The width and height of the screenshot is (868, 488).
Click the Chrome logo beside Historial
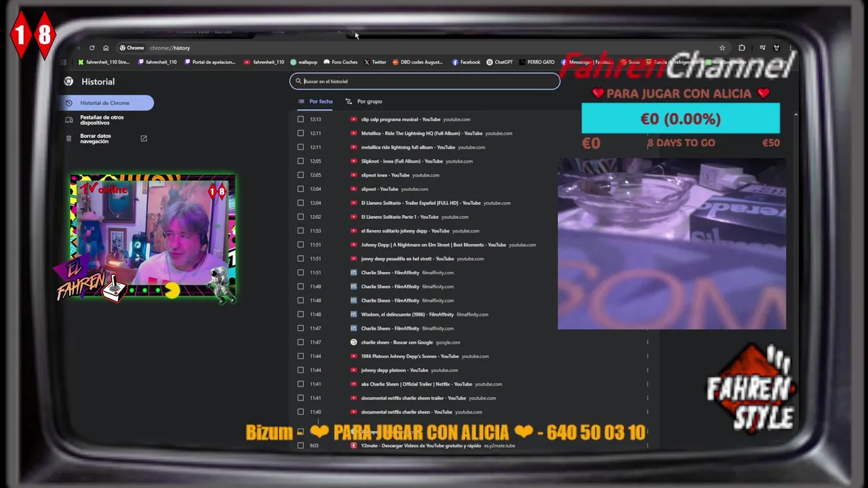[x=68, y=81]
